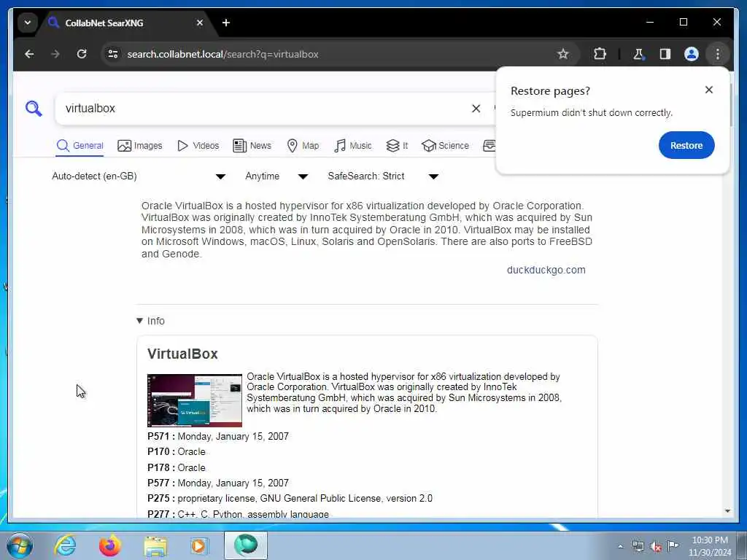This screenshot has width=747, height=560.
Task: Open the Anytime time range dropdown
Action: click(x=276, y=176)
